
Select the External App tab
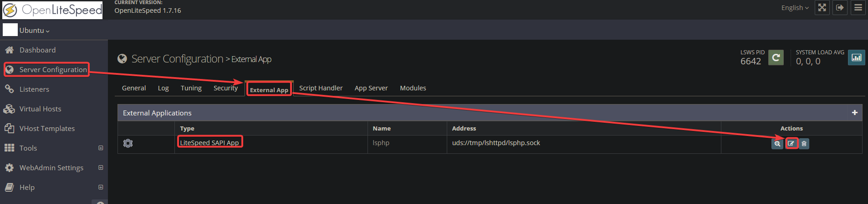tap(269, 89)
